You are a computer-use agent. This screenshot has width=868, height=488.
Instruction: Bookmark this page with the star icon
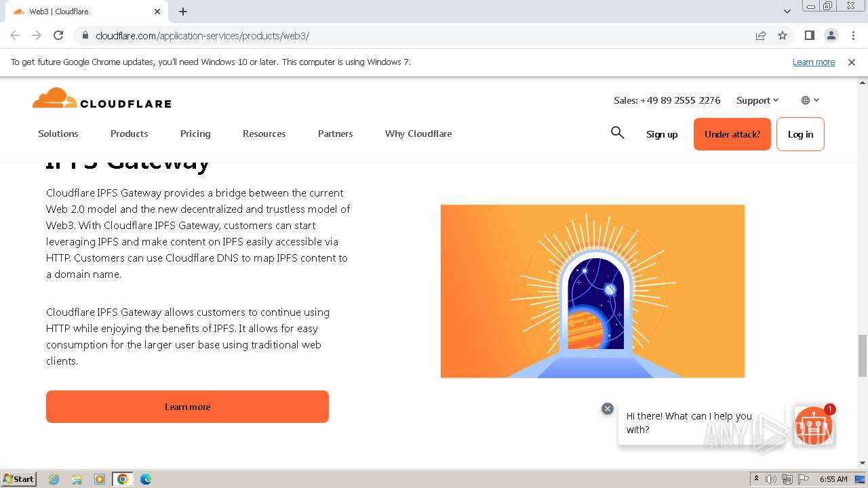783,35
